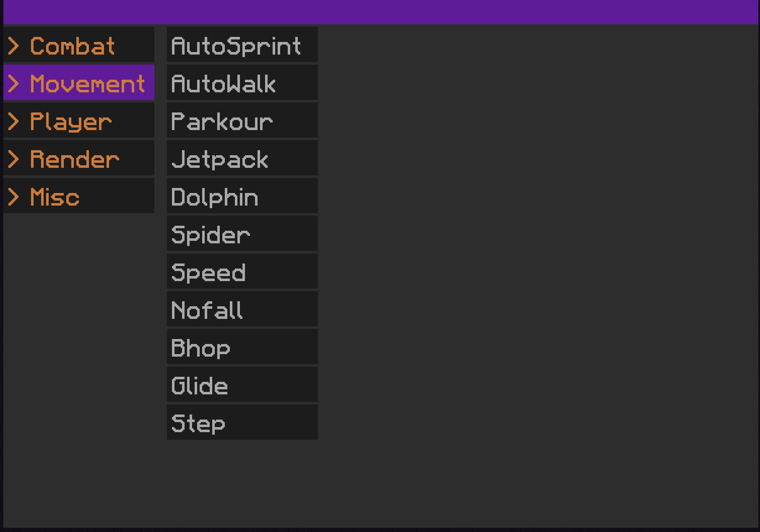This screenshot has width=760, height=532.
Task: Enable the Jetpack module
Action: [242, 158]
